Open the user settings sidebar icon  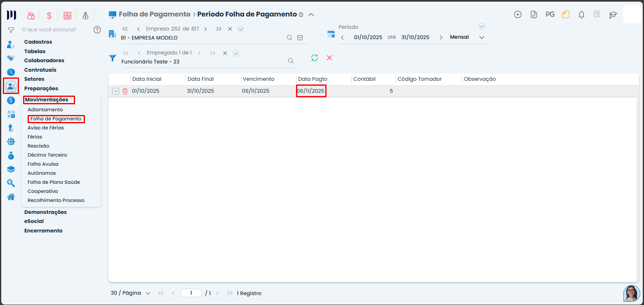[11, 45]
